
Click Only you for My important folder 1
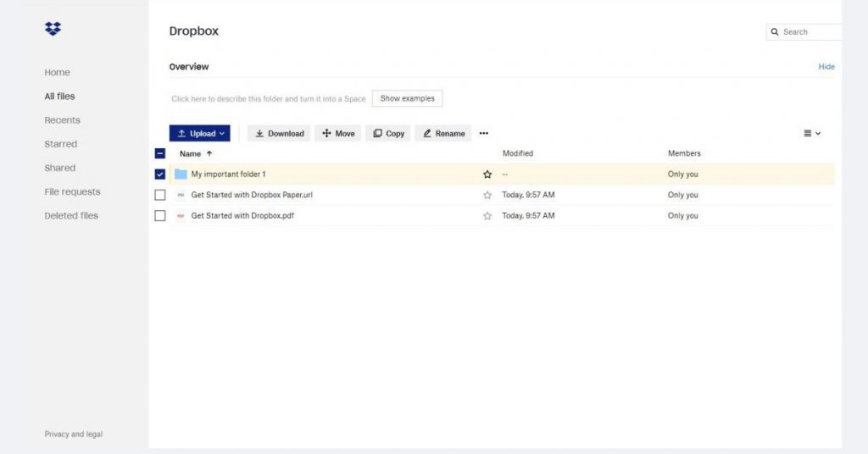682,174
